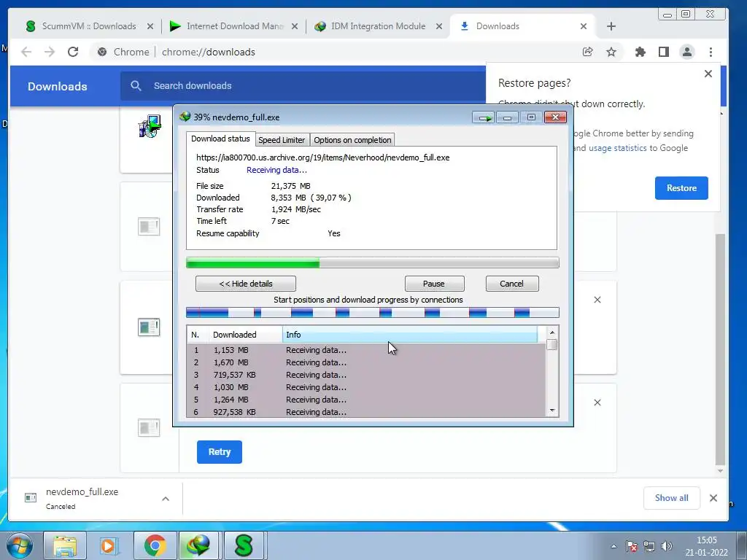Open Windows Start orb
The height and width of the screenshot is (560, 747).
coord(20,545)
